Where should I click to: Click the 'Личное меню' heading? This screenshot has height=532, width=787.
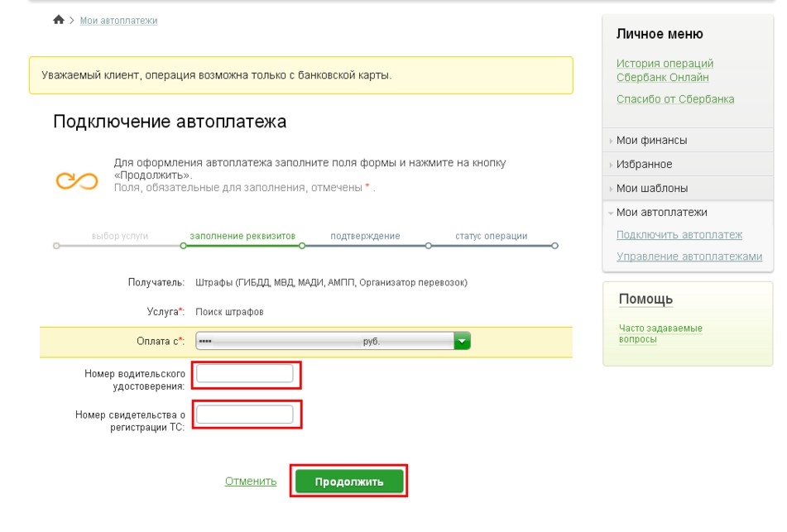coord(660,34)
